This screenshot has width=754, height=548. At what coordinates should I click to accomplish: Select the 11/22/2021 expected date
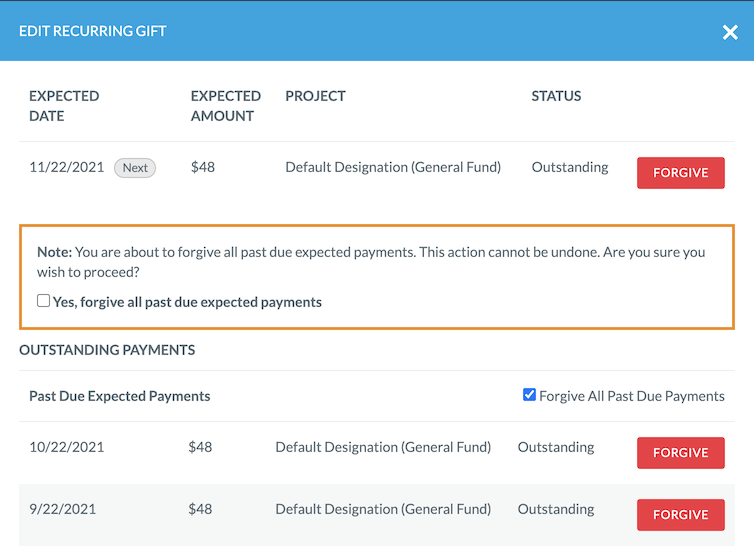[x=66, y=167]
